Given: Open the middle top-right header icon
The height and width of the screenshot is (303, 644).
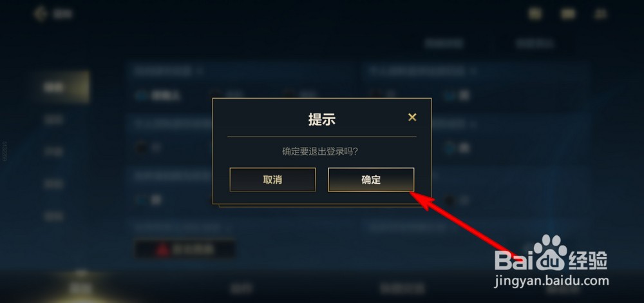Looking at the screenshot, I should pyautogui.click(x=568, y=14).
